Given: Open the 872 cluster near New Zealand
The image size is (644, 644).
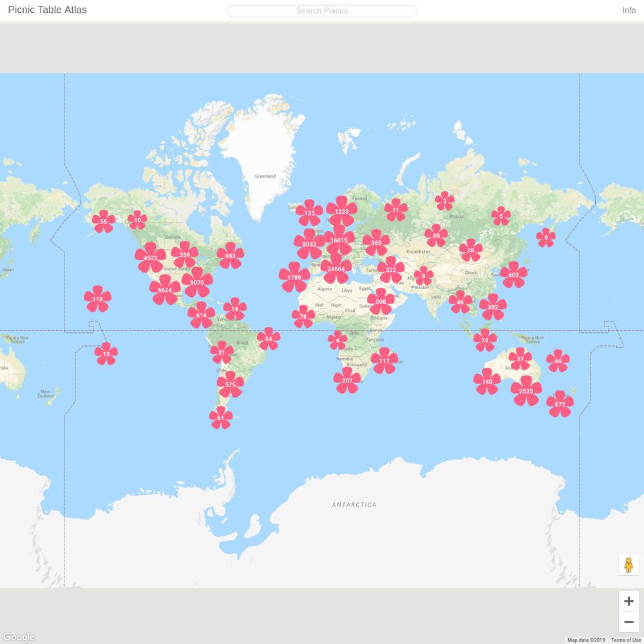Looking at the screenshot, I should 560,404.
